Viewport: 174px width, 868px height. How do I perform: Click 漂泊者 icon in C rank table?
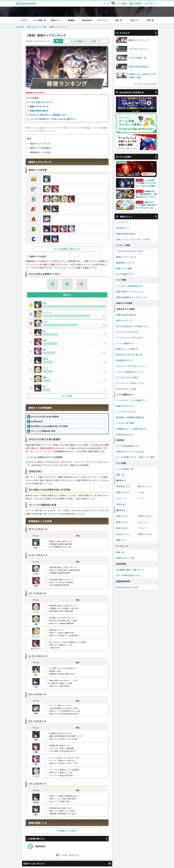(x=36, y=797)
